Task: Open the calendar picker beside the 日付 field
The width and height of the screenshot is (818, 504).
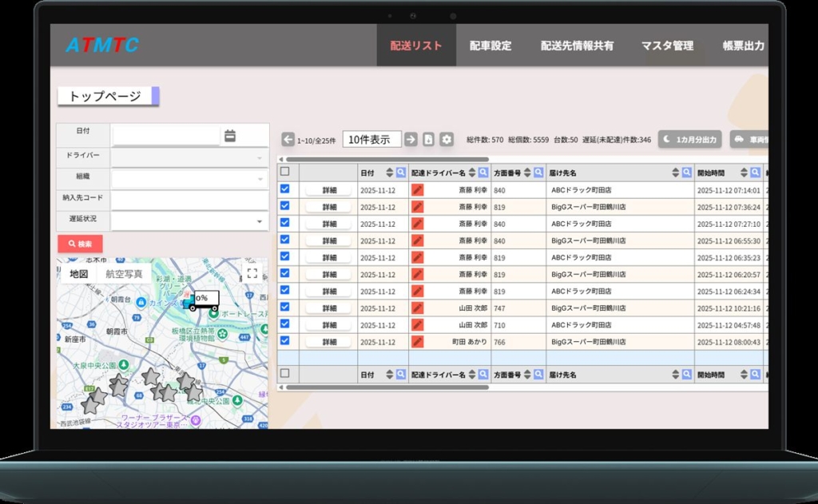Action: pos(230,136)
